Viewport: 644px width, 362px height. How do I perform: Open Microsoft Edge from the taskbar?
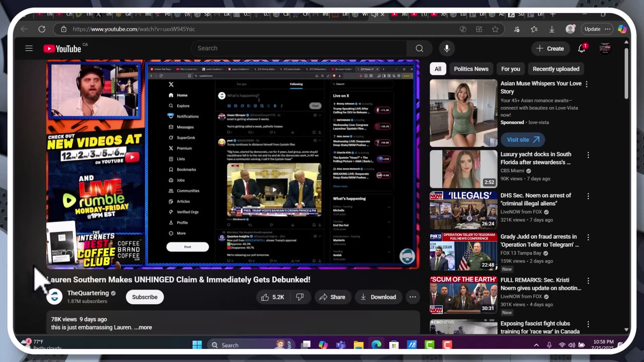tap(376, 345)
